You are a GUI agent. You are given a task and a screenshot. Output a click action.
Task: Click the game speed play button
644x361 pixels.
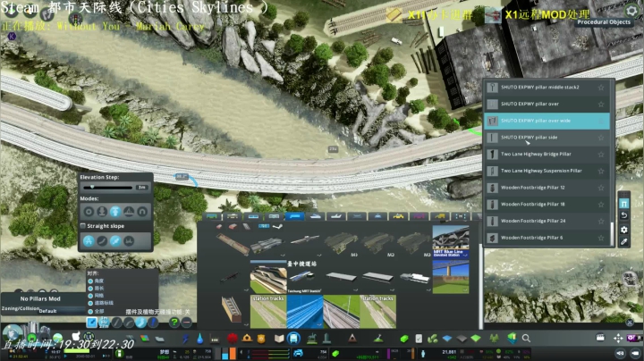pyautogui.click(x=65, y=356)
